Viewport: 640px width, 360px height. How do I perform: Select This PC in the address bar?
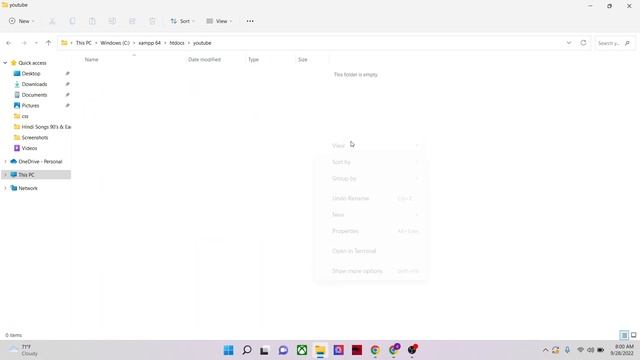click(x=84, y=43)
